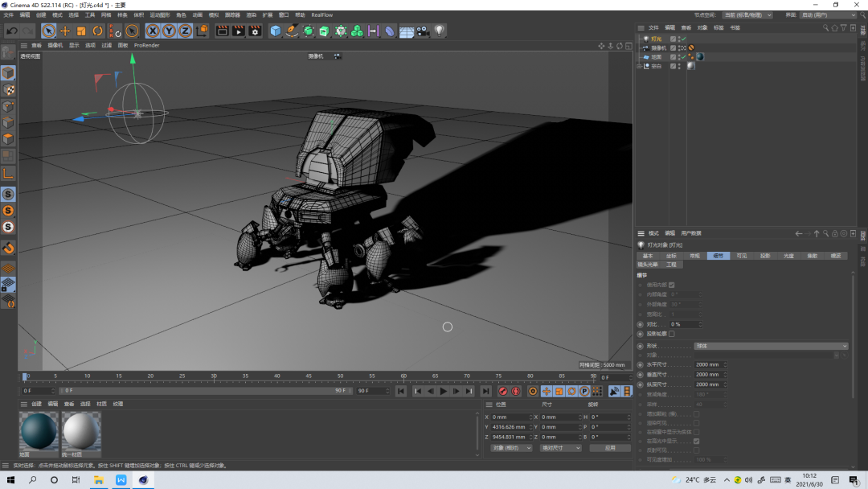Click the filter funnel icon in object manager
The height and width of the screenshot is (489, 868).
pos(844,27)
